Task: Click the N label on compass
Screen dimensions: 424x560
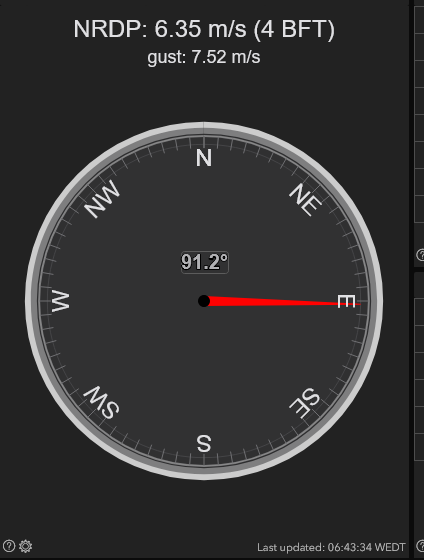Action: (x=204, y=158)
